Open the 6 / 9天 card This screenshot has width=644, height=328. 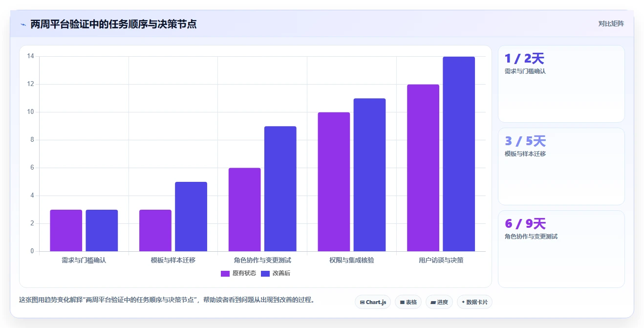(x=561, y=249)
